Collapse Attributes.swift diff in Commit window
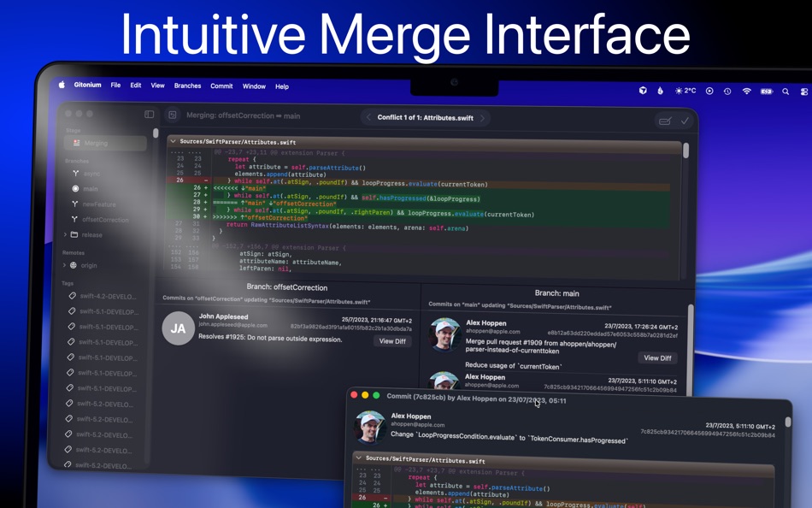Screen dimensions: 812x508 (x=358, y=458)
